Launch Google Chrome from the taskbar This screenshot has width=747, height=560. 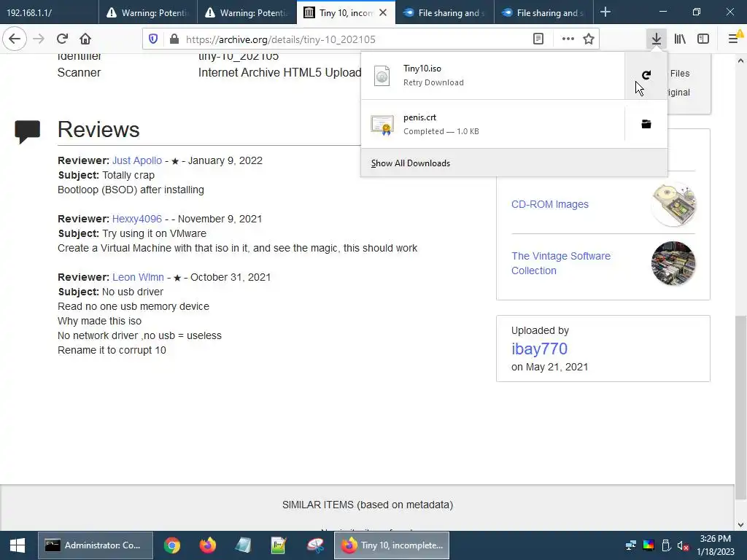pyautogui.click(x=172, y=545)
